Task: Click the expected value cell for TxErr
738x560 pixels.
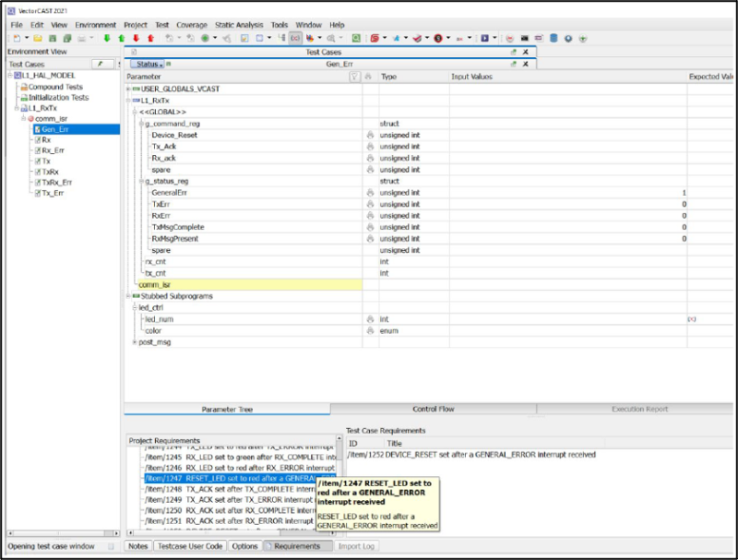Action: [x=710, y=204]
